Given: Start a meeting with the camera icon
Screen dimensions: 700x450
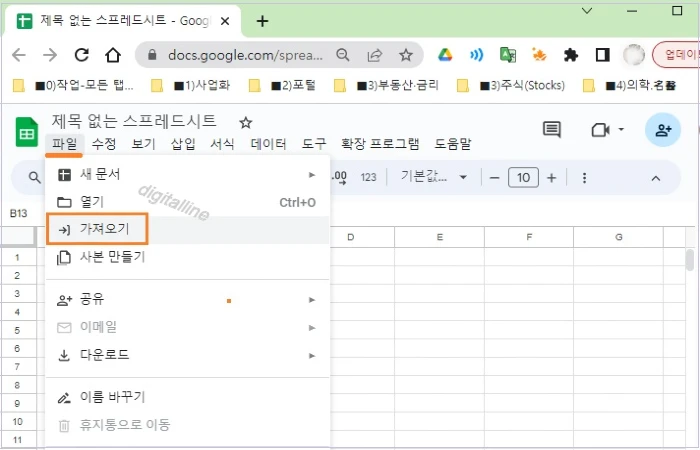Looking at the screenshot, I should pyautogui.click(x=600, y=130).
